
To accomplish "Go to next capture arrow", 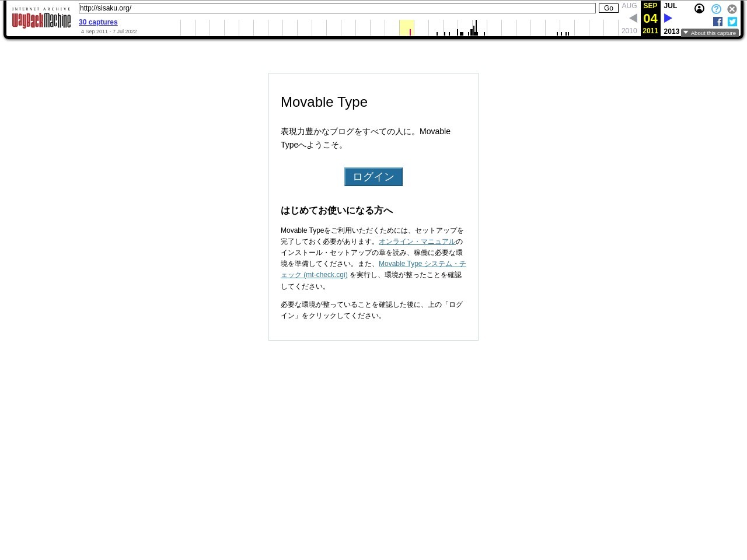I will [668, 18].
